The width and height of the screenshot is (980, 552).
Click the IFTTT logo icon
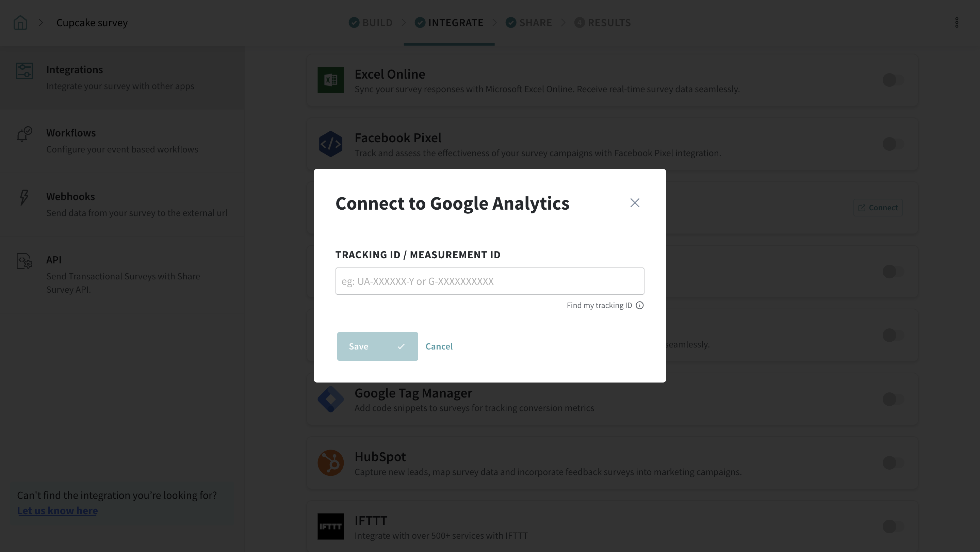coord(330,526)
